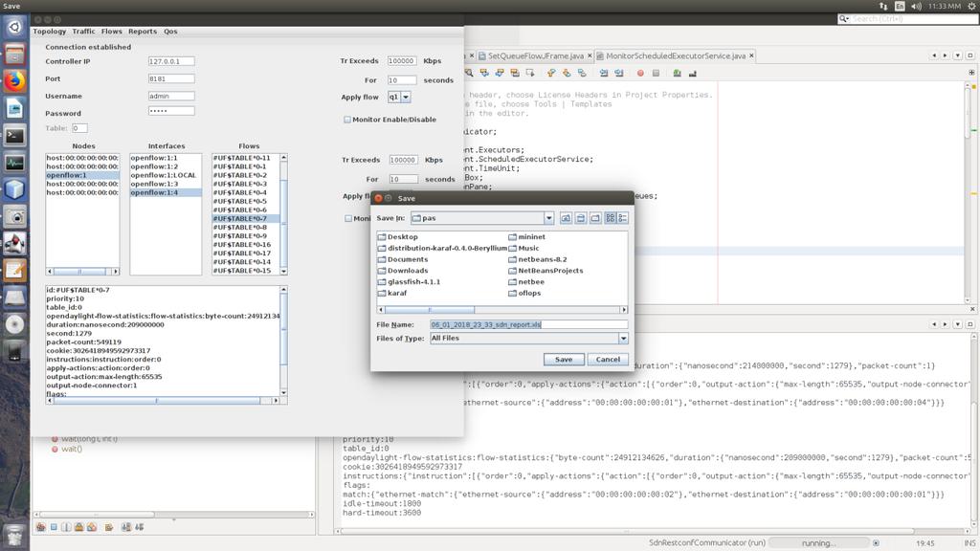Click the Find Selection magnifier icon
This screenshot has width=980, height=551.
[469, 73]
